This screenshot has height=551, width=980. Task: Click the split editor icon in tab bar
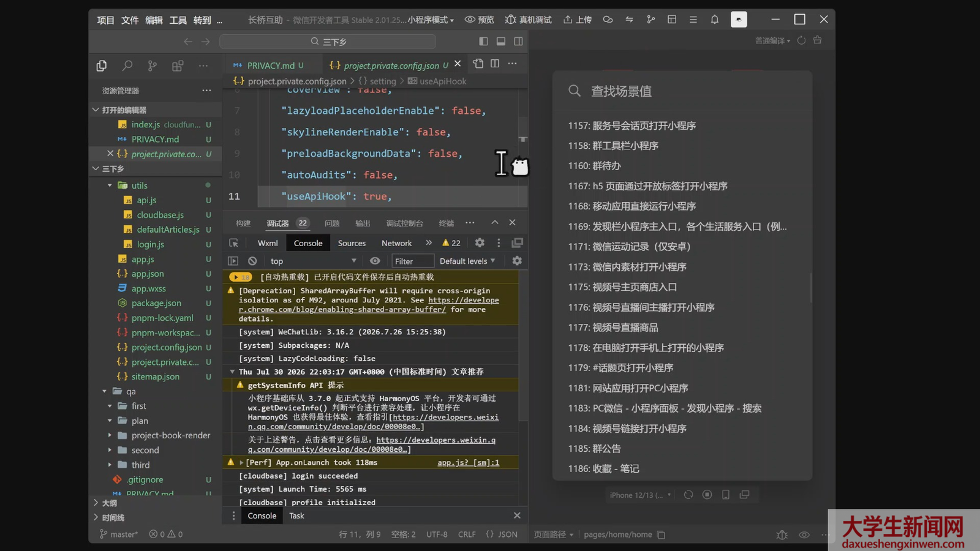(x=495, y=64)
